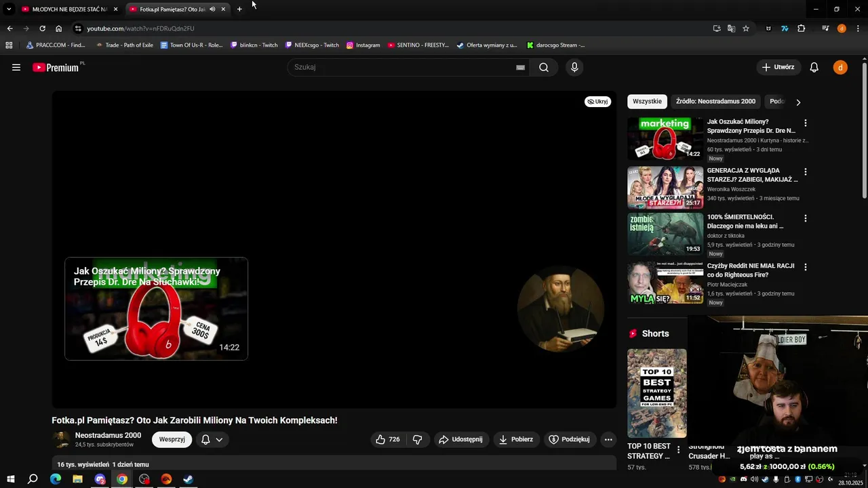The image size is (868, 488).
Task: Open the darocsgo Stream bookmark
Action: click(x=555, y=45)
